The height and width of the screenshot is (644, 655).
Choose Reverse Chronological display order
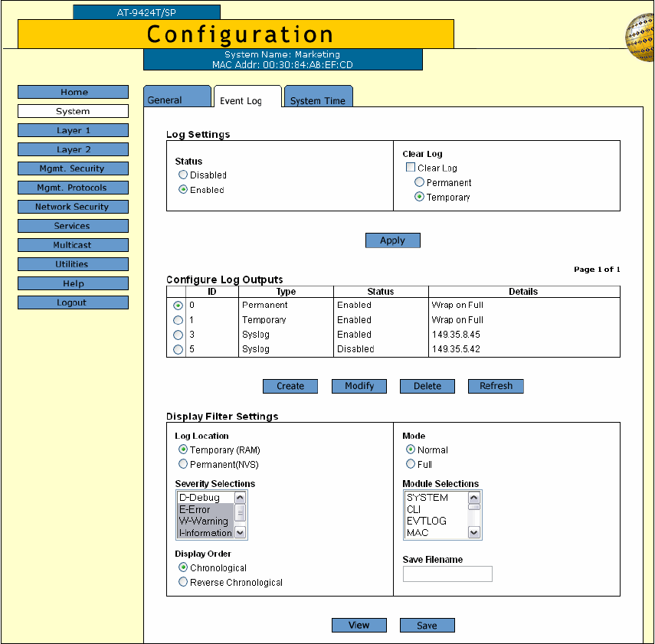[183, 583]
